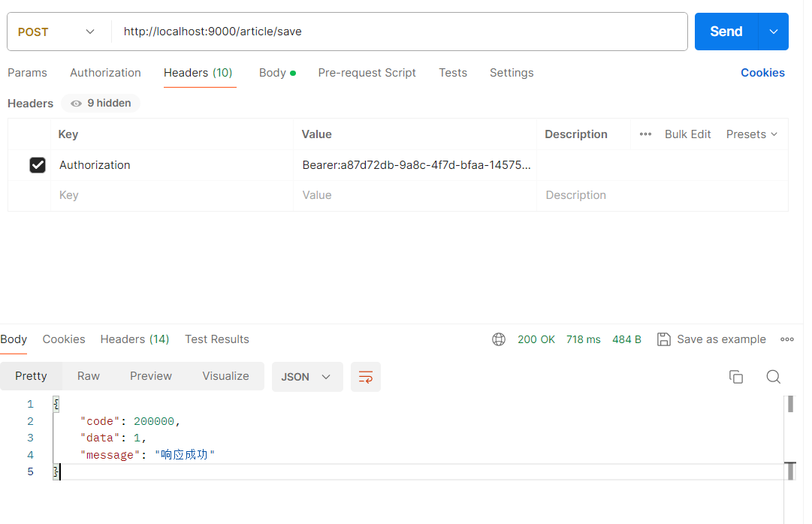Click Bulk Edit for headers
The width and height of the screenshot is (812, 524).
tap(688, 134)
